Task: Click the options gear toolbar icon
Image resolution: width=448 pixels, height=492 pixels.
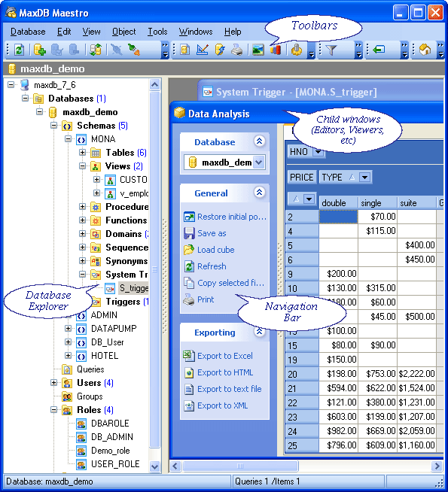Action: (297, 50)
